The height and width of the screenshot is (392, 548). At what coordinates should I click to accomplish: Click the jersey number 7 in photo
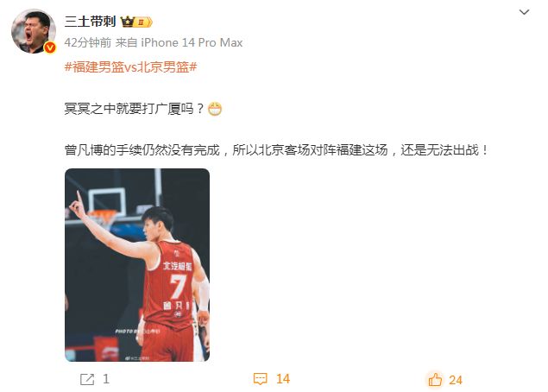click(x=178, y=286)
